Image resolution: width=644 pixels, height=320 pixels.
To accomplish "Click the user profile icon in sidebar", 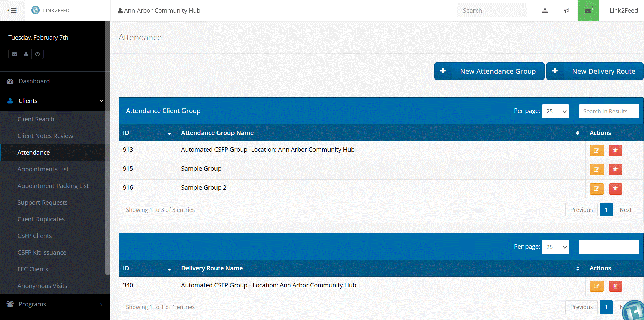I will click(26, 54).
